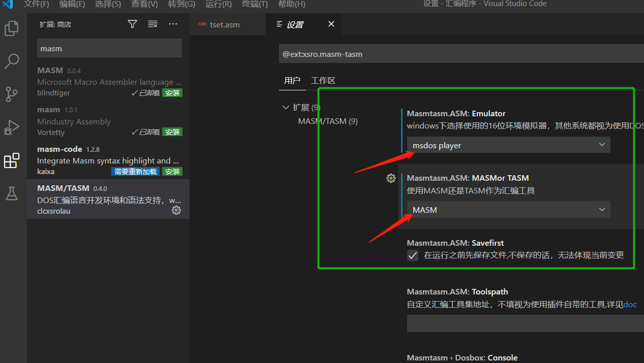Viewport: 644px width, 363px height.
Task: Select the masm-code 1.2.8 extension entry
Action: click(x=108, y=160)
